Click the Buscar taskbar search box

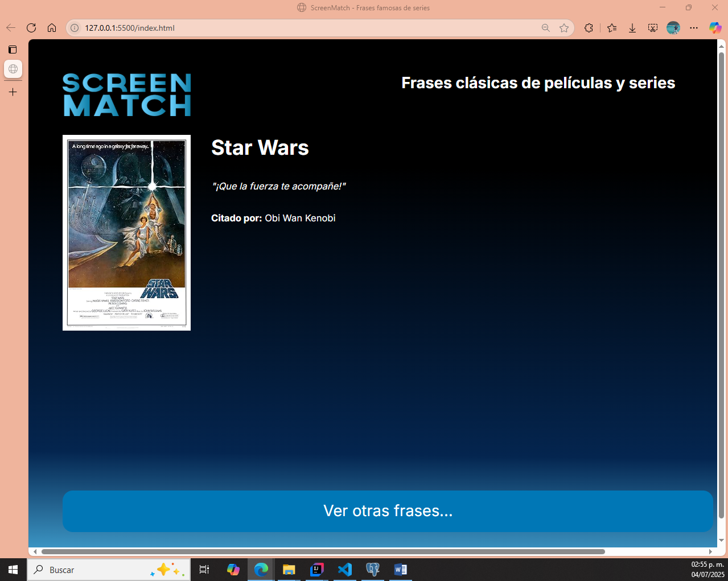point(109,570)
